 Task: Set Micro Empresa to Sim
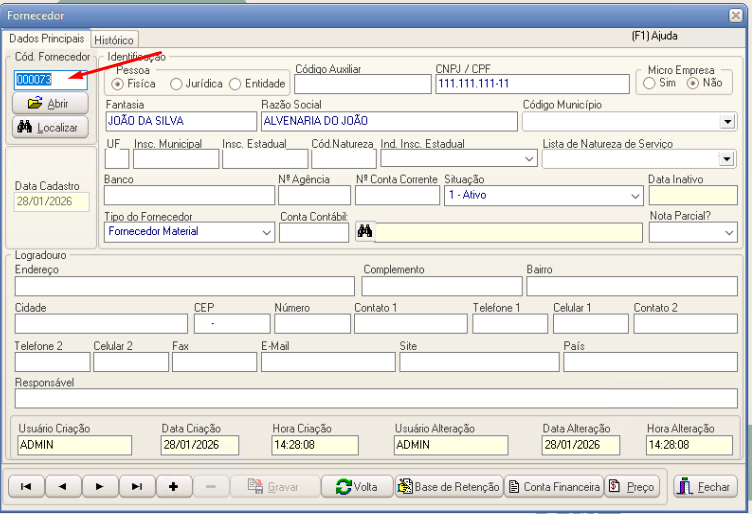point(647,83)
